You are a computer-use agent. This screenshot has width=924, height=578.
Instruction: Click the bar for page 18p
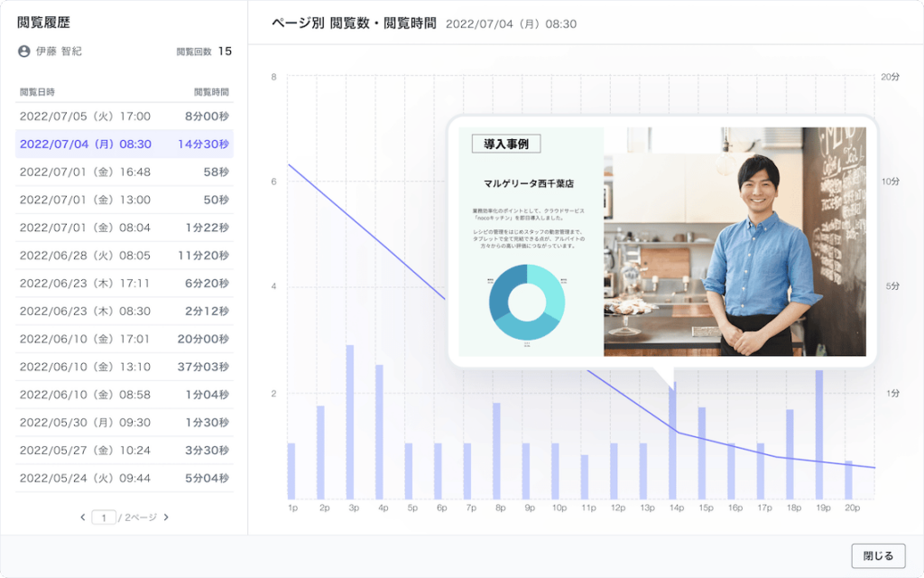tap(790, 453)
